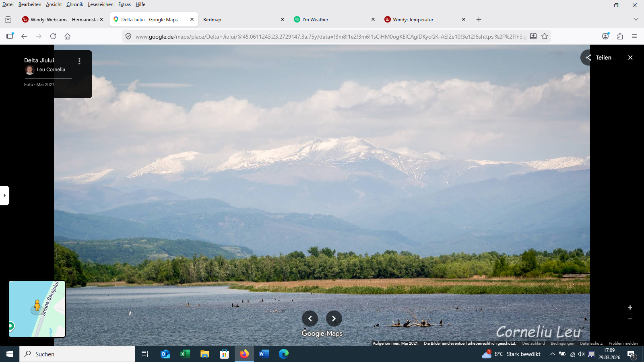The height and width of the screenshot is (362, 644).
Task: Show the next photo
Action: pos(334,319)
